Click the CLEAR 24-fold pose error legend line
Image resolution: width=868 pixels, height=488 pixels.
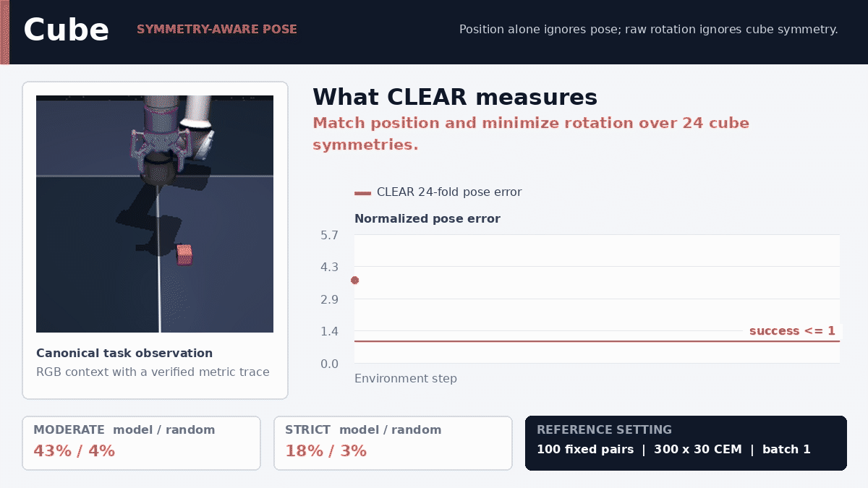[362, 192]
